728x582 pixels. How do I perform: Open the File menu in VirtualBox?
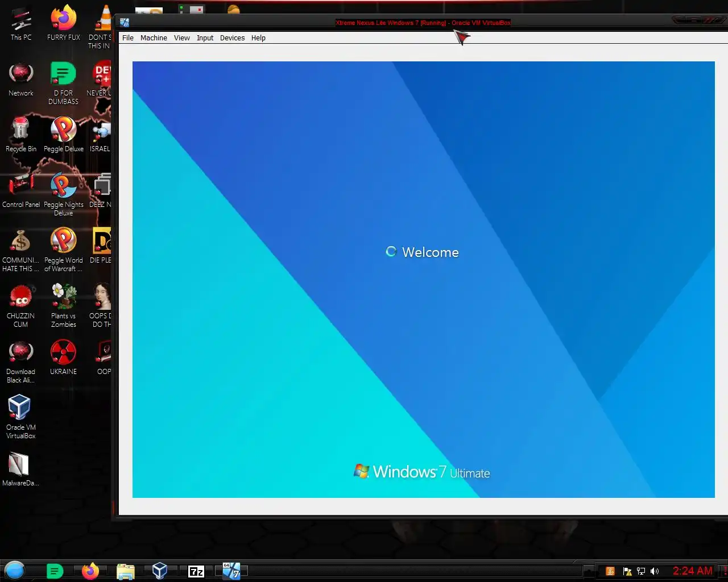coord(128,38)
